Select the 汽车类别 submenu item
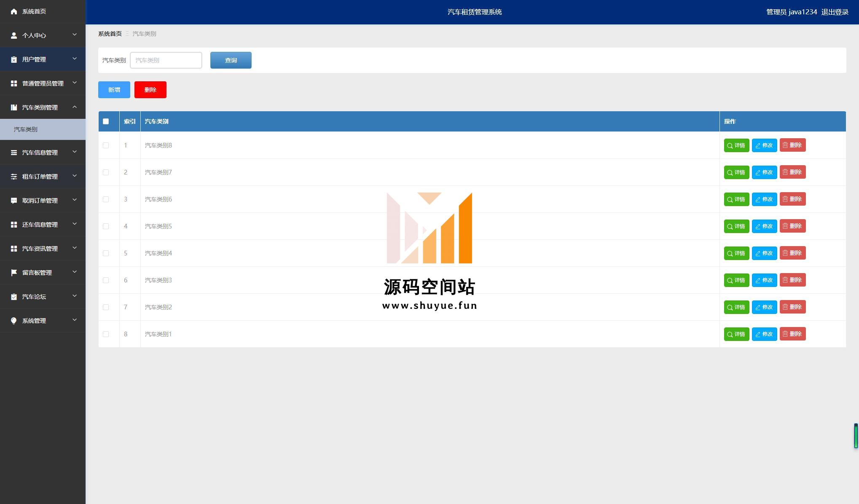The height and width of the screenshot is (504, 859). 43,129
